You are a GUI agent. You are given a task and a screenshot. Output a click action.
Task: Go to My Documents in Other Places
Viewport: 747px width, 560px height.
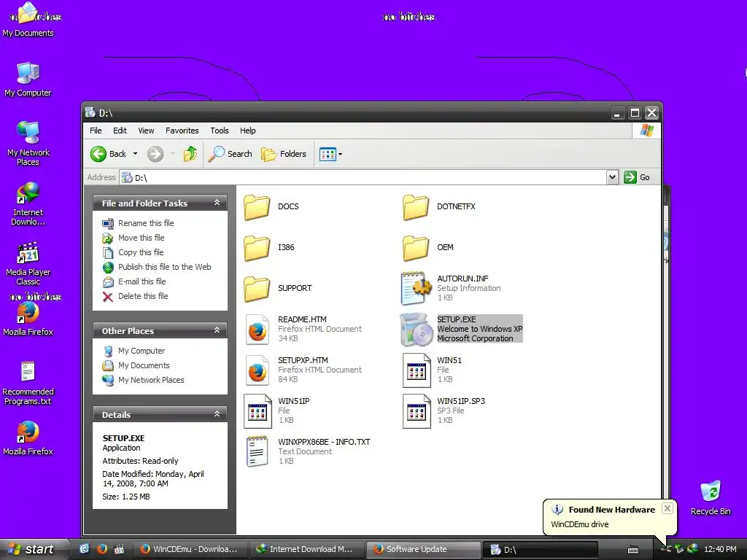(144, 365)
